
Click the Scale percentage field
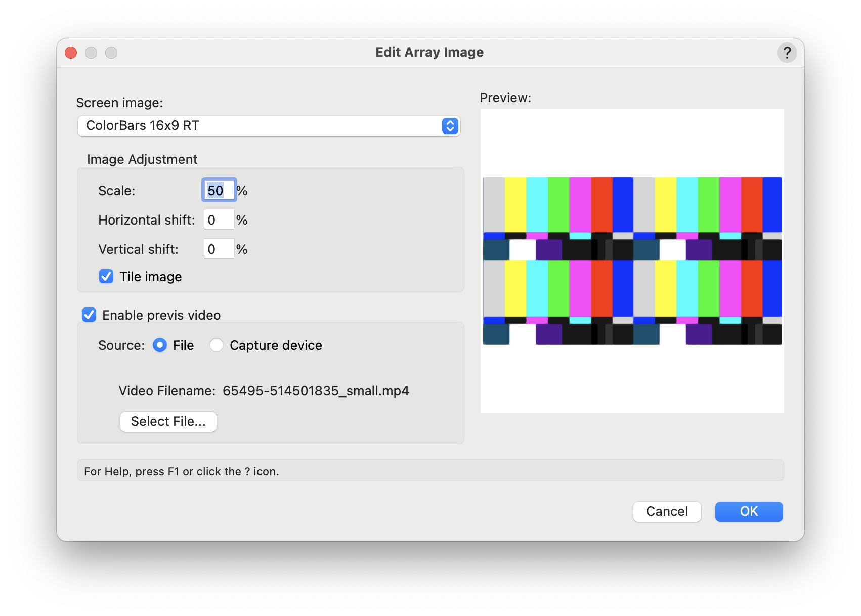click(x=219, y=191)
